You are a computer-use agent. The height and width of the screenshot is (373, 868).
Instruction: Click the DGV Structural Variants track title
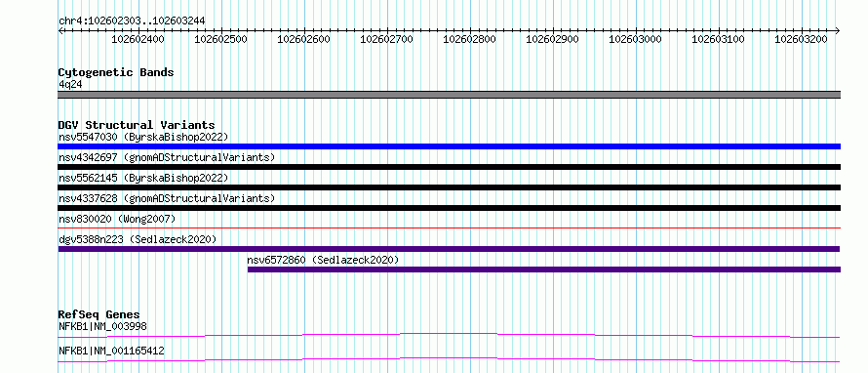tap(137, 125)
